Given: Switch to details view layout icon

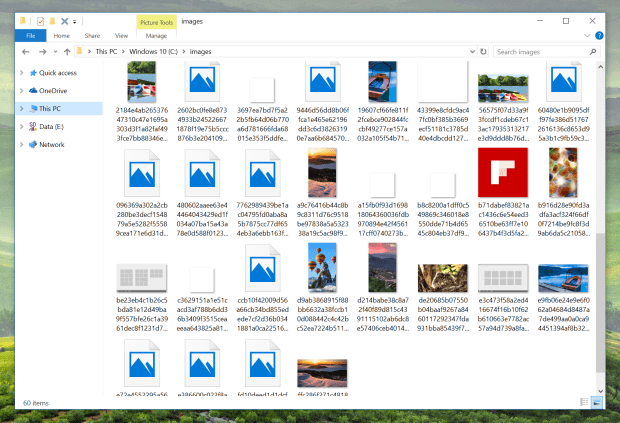Looking at the screenshot, I should (x=584, y=402).
